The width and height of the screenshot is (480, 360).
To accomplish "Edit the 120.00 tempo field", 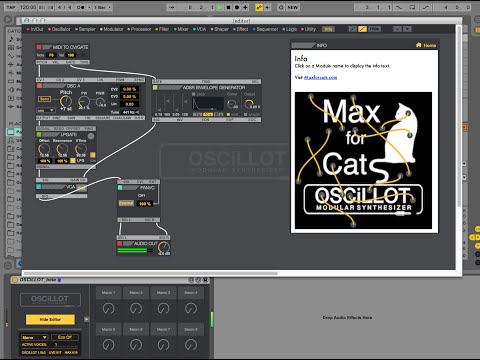I will (x=28, y=7).
